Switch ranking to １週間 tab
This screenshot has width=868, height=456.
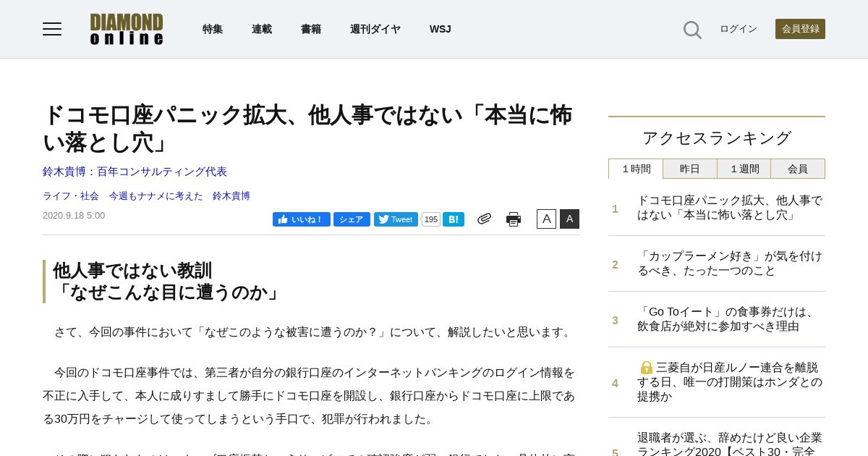tap(744, 169)
